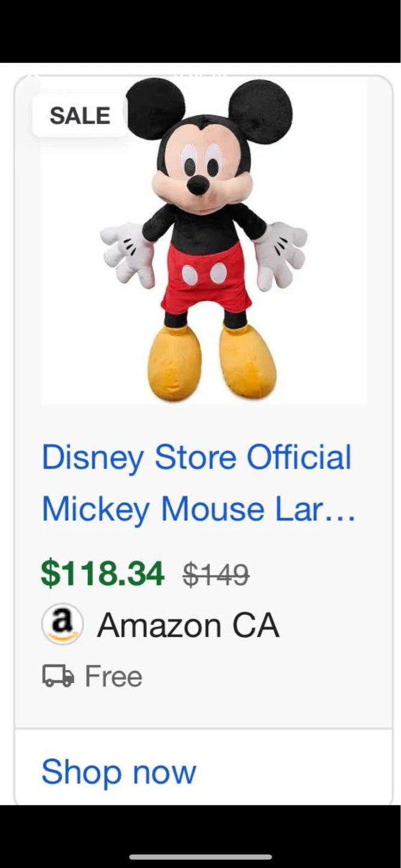
Task: Select the Amazon CA seller name
Action: (188, 625)
